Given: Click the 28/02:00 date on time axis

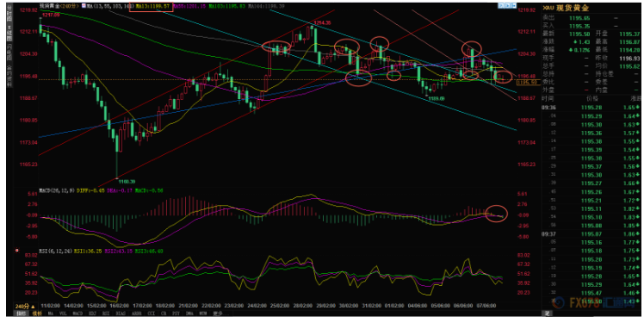Looking at the screenshot, I should pos(303,306).
